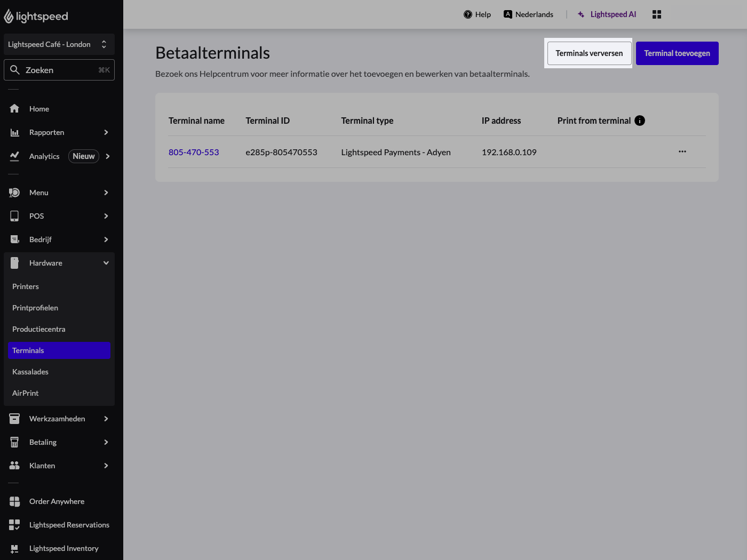Click the Print from terminal column header
Viewport: 747px width, 560px height.
point(594,121)
